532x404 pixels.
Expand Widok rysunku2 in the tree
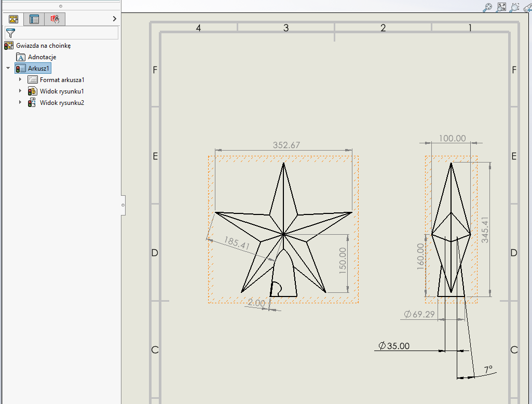[x=20, y=103]
